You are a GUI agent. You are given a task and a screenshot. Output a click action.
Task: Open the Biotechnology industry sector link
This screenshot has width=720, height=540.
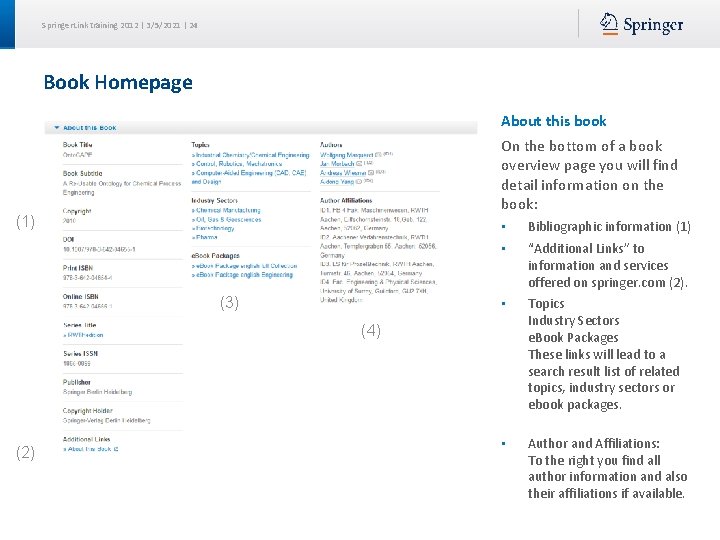(x=213, y=228)
